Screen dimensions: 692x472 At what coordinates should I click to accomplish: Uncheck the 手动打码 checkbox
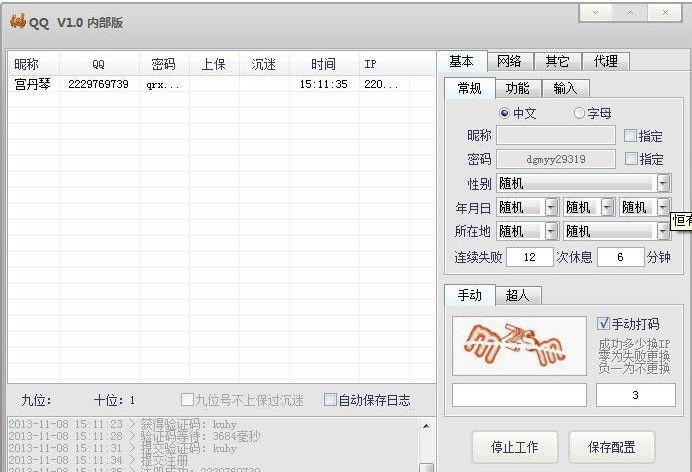pyautogui.click(x=603, y=323)
